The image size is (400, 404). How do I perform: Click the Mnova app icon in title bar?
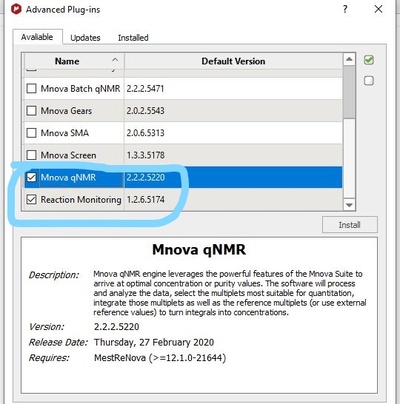16,9
